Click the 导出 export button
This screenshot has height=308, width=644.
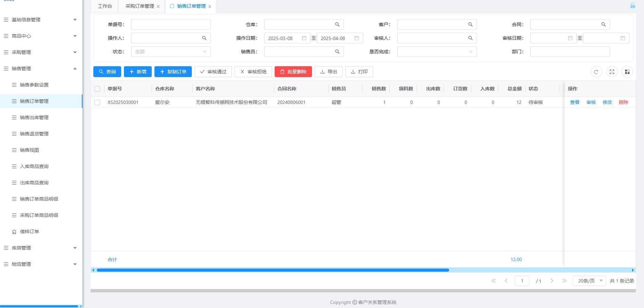[x=329, y=72]
